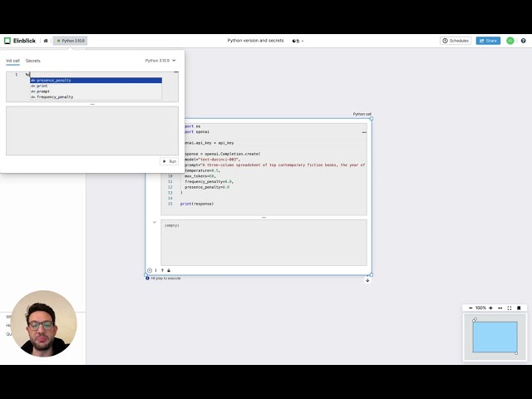Click the Python cell label
Viewport: 532px width, 399px height.
(362, 114)
